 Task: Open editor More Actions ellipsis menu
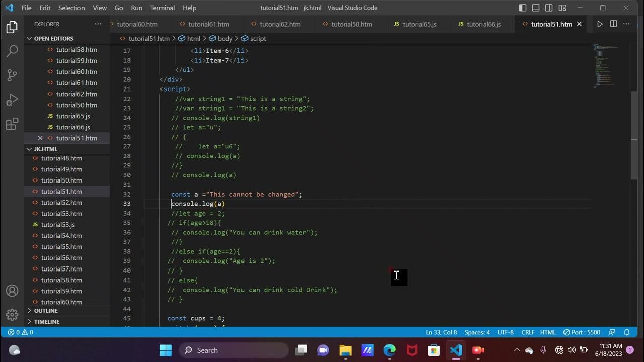pyautogui.click(x=627, y=24)
